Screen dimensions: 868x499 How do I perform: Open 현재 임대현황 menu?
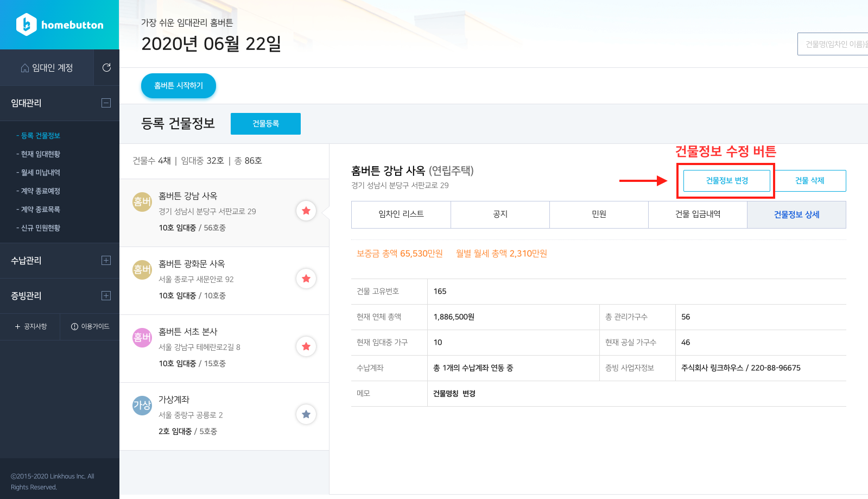(39, 154)
